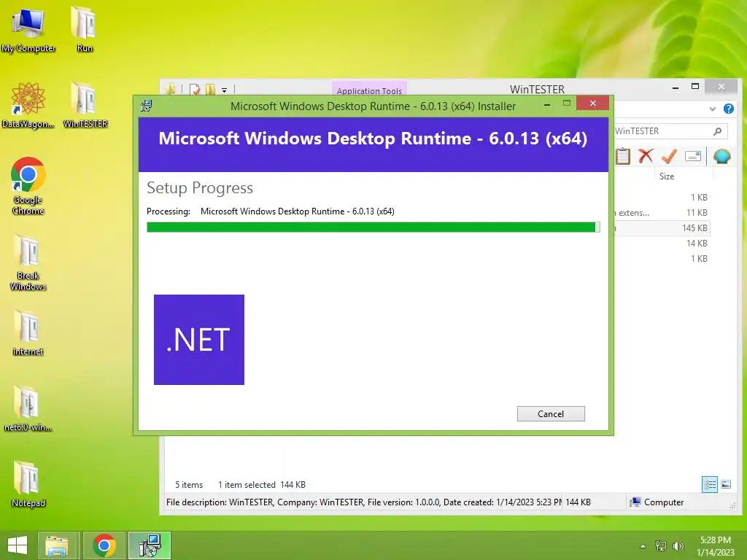Open the Notepad desktop folder

pyautogui.click(x=28, y=485)
